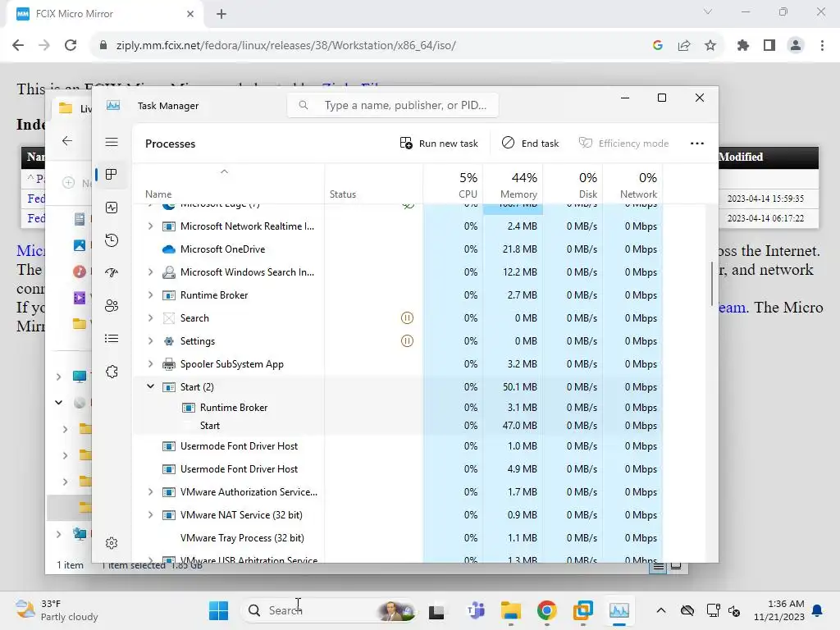This screenshot has height=630, width=840.
Task: Select the Microsoft OneDrive process row
Action: 398,249
